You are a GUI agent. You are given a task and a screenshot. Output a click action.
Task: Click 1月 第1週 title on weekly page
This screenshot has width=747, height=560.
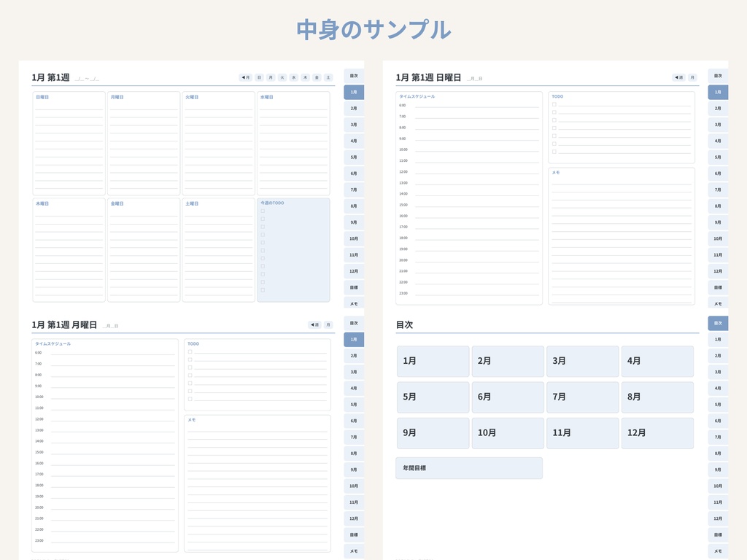(x=50, y=77)
